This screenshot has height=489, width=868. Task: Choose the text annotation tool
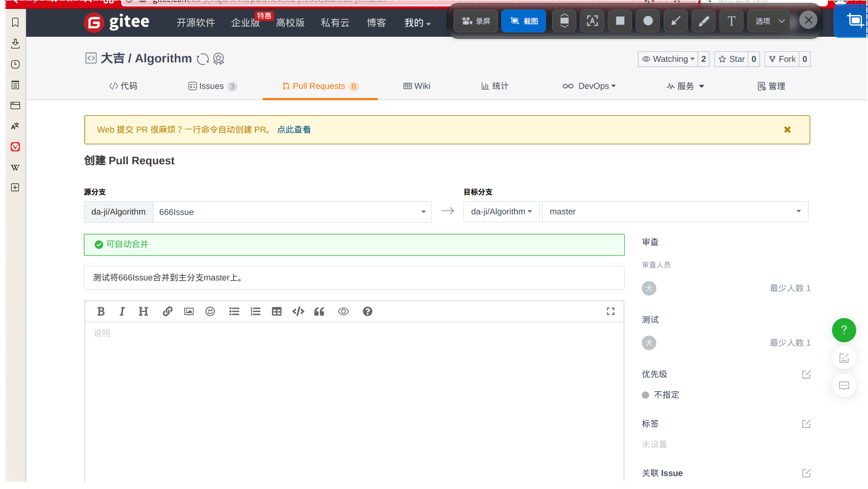(732, 21)
